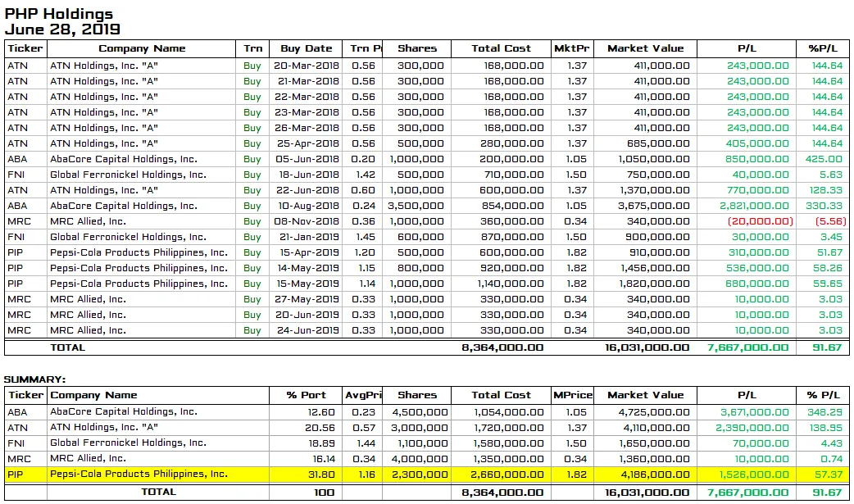This screenshot has height=504, width=854.
Task: Select Buy Date cell '27-May-2019'
Action: (x=307, y=300)
